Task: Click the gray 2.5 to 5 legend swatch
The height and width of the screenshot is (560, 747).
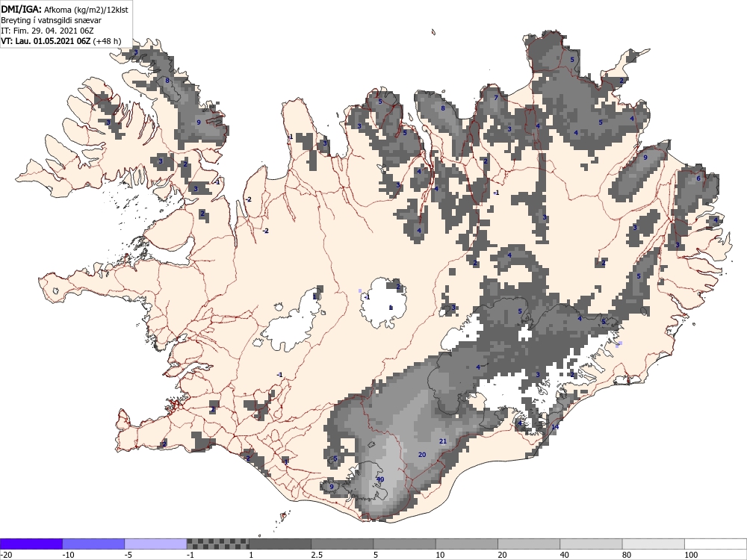Action: 342,544
